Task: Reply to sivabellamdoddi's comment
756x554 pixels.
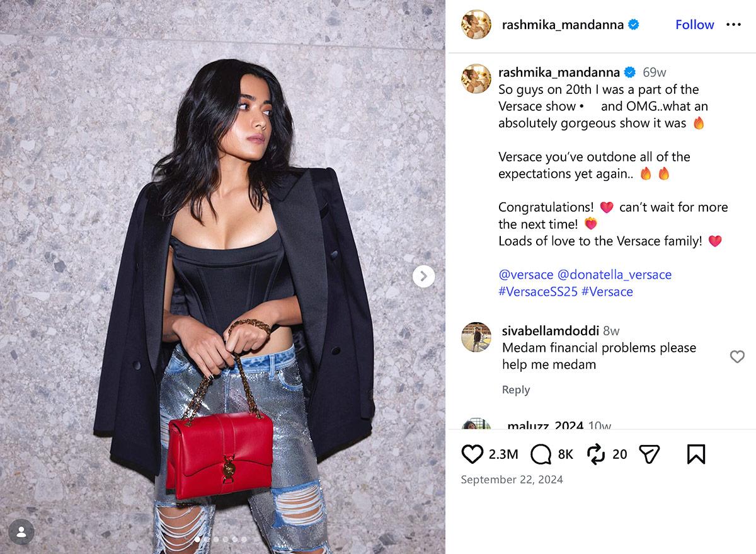Action: 516,390
